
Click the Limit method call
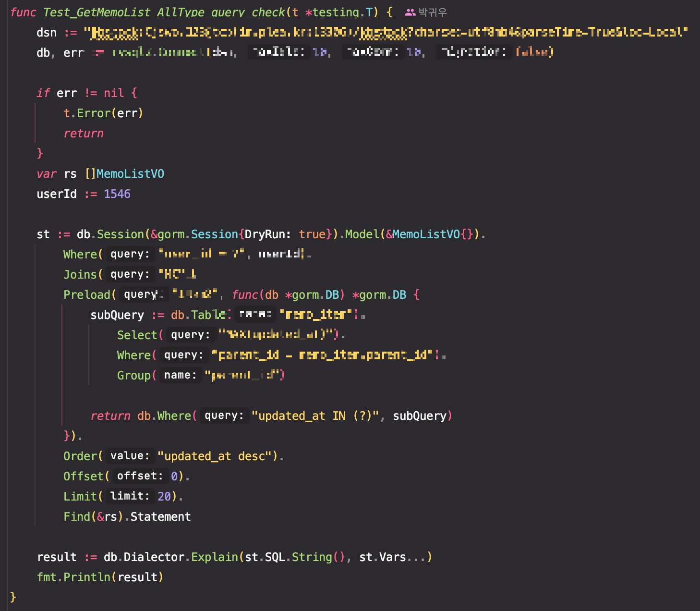point(80,497)
